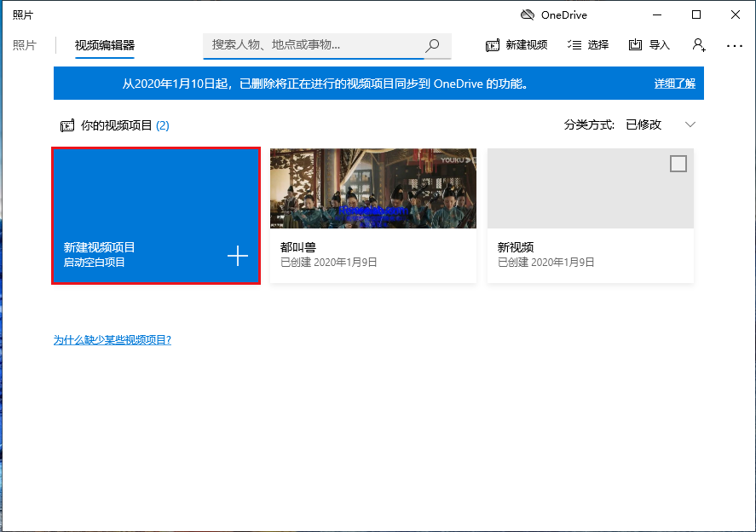
Task: Maximize the Photos window
Action: [x=696, y=14]
